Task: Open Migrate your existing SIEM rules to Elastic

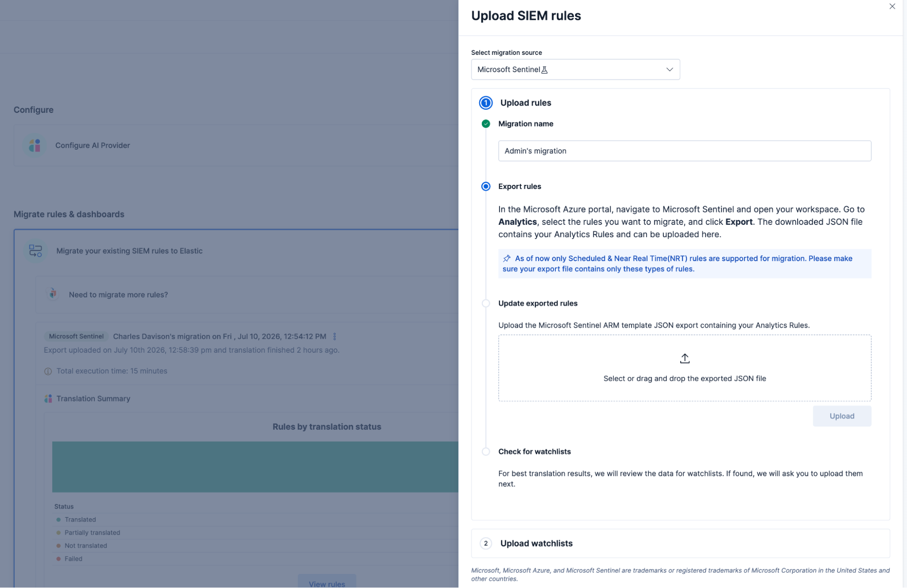Action: coord(129,251)
